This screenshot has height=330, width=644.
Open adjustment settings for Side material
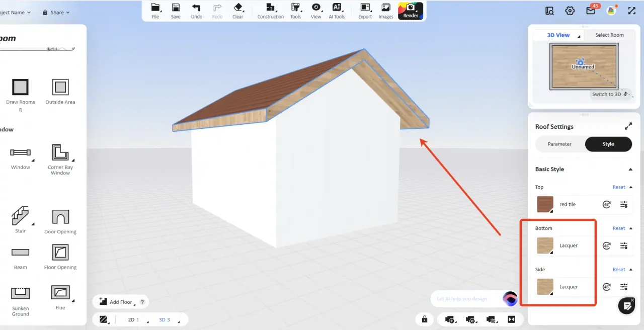tap(624, 287)
